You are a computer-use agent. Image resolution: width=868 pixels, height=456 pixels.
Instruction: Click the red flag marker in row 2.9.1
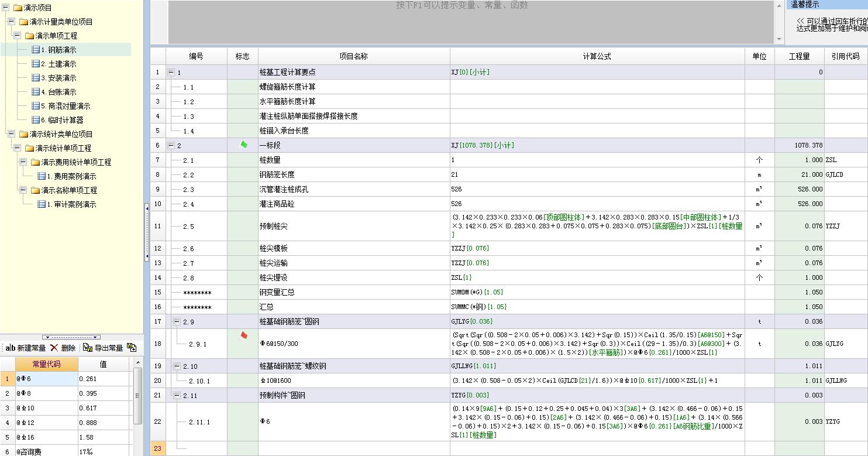[x=244, y=335]
